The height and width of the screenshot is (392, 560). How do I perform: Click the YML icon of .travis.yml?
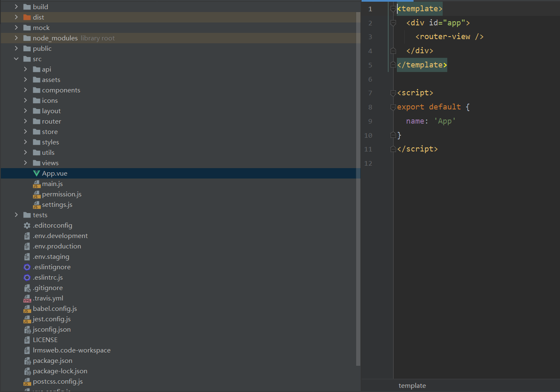tap(27, 298)
